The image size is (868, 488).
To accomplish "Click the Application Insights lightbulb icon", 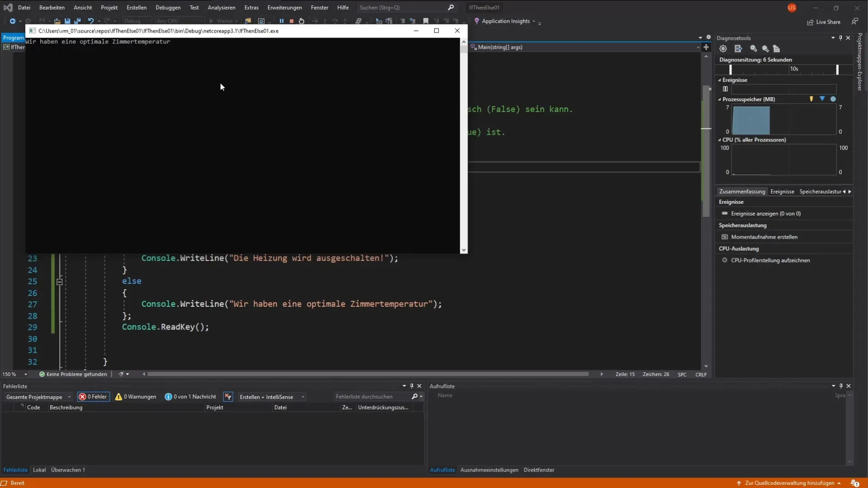I will 476,21.
